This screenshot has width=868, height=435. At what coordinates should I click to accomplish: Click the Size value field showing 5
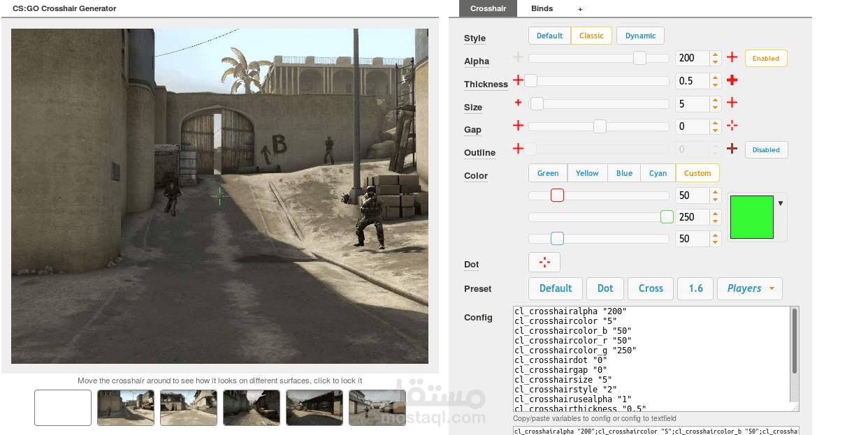click(693, 104)
